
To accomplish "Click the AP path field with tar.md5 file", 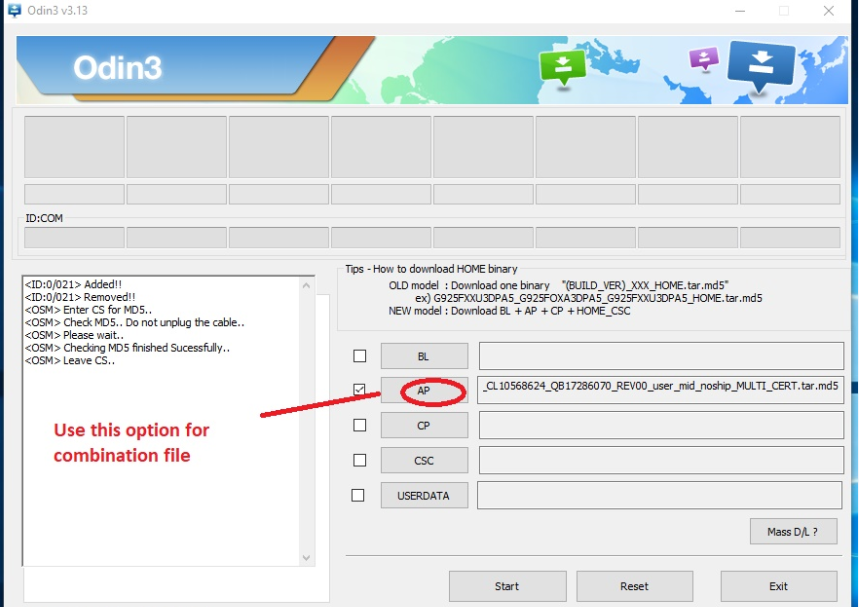I will pyautogui.click(x=660, y=390).
